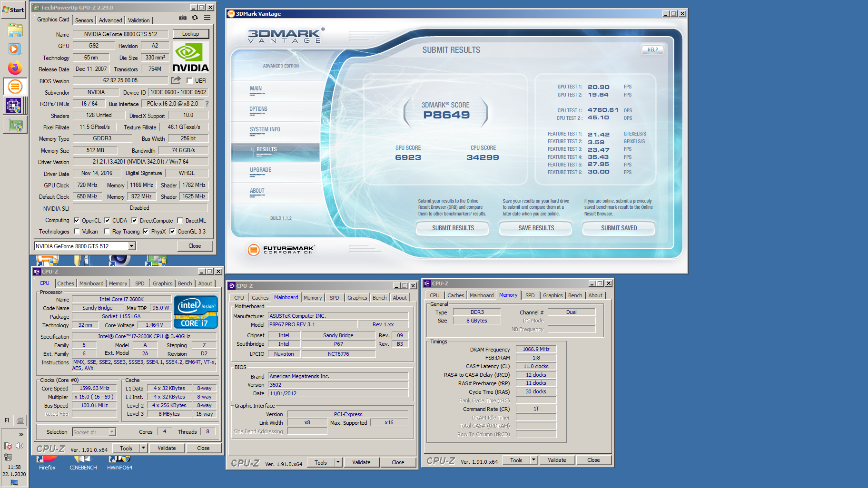Click the network tray icon
868x488 pixels.
point(8,457)
